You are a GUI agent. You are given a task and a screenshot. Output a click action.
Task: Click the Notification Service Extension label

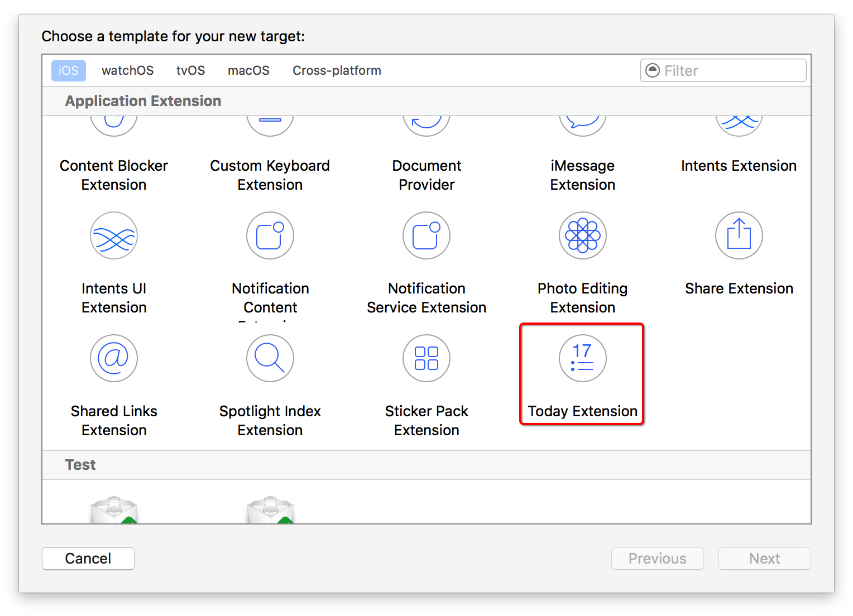(x=426, y=298)
